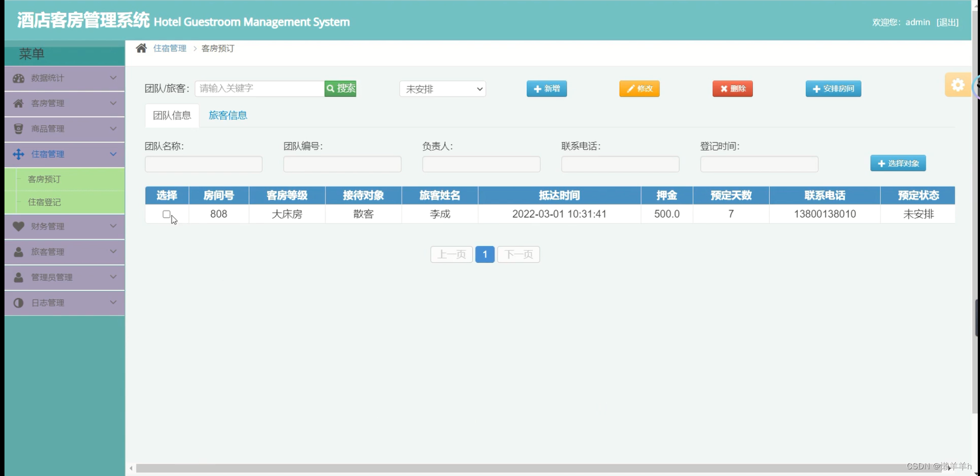
Task: Click the guest name 李成
Action: [x=440, y=214]
